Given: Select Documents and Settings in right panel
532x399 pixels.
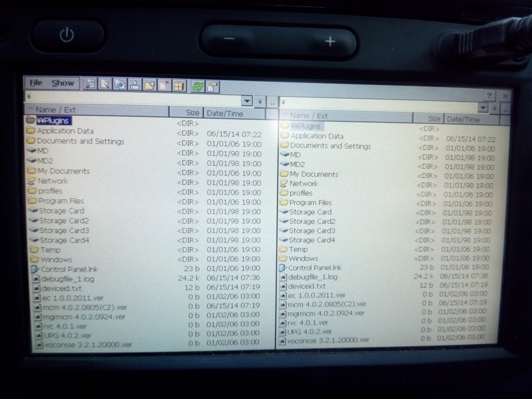Looking at the screenshot, I should [330, 146].
